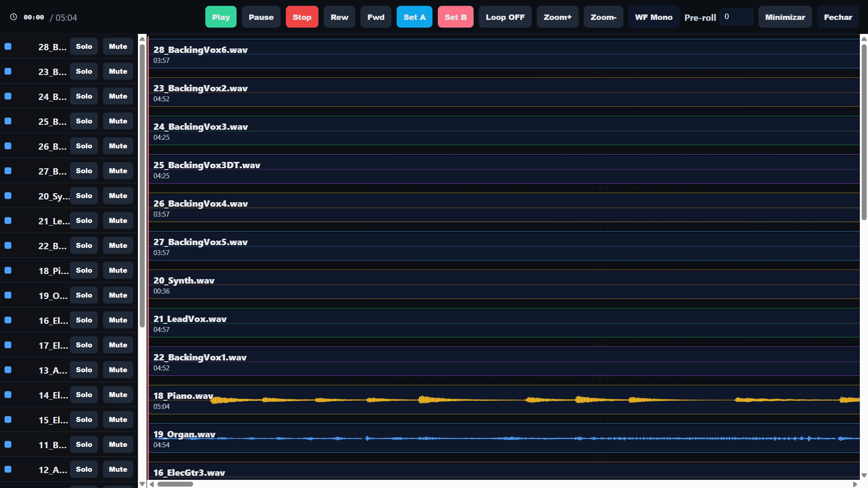Solo the 18_Pi... piano track

click(x=84, y=270)
